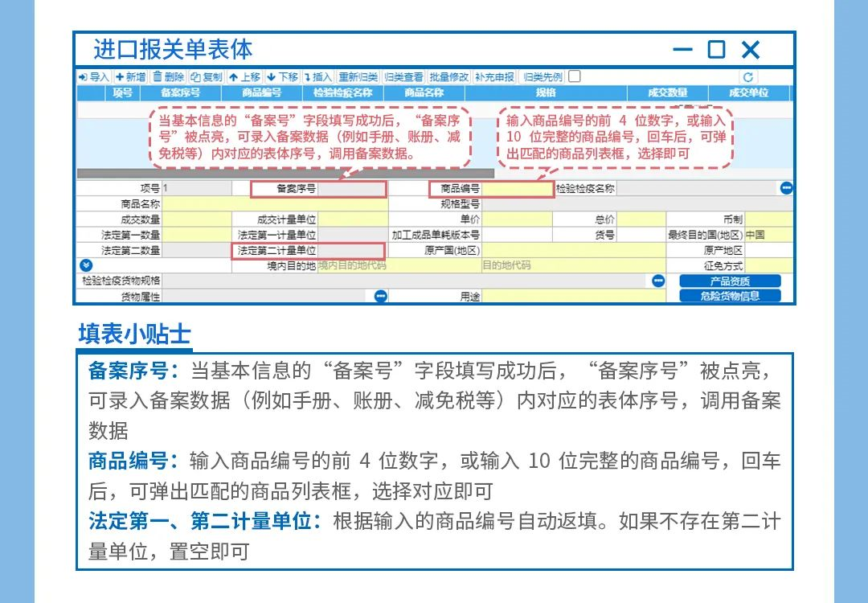The width and height of the screenshot is (868, 603).
Task: Click the 项号 column header
Action: [122, 93]
